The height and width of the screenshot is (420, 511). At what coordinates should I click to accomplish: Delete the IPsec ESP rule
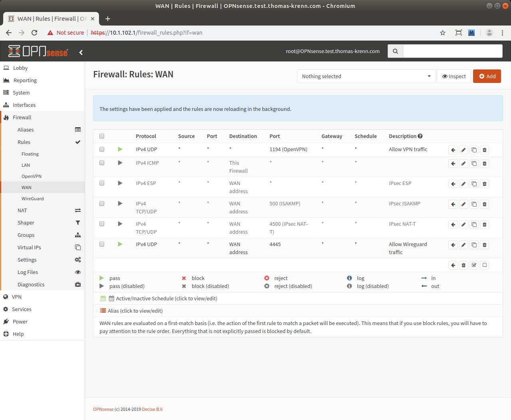click(x=484, y=184)
